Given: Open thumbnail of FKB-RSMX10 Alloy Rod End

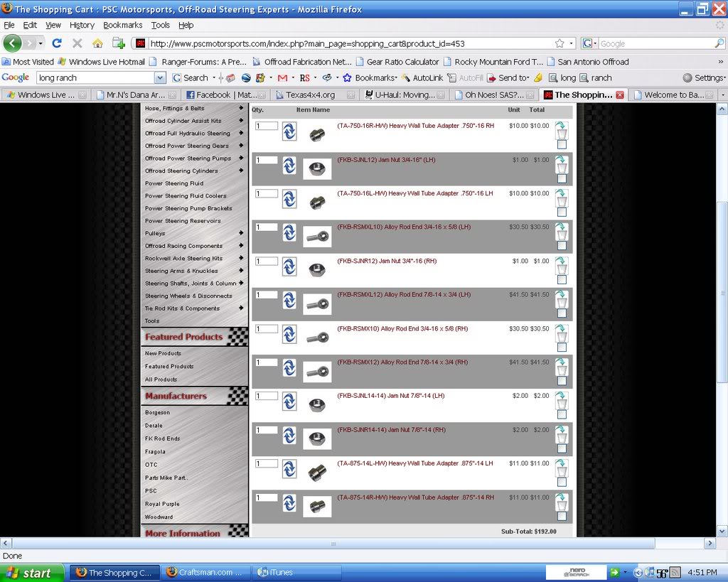Looking at the screenshot, I should (317, 338).
